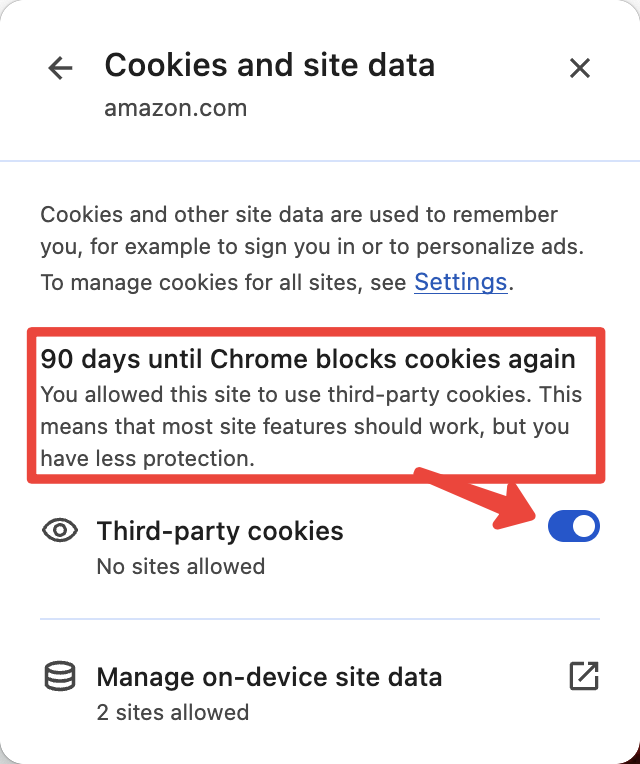The height and width of the screenshot is (764, 640).
Task: Click the "90 days until Chrome blocks" heading
Action: coord(308,359)
